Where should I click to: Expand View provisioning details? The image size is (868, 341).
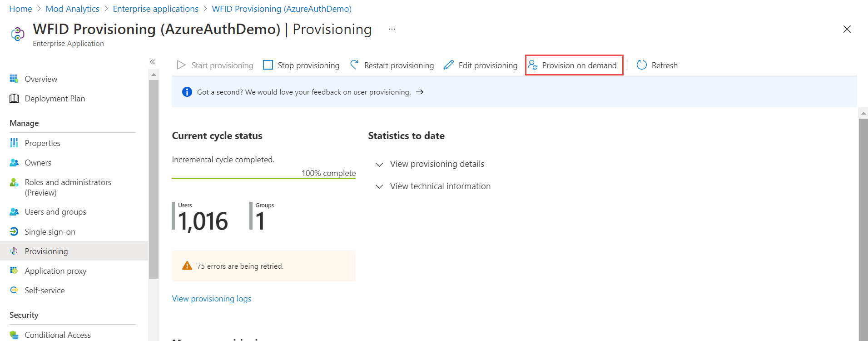point(430,164)
